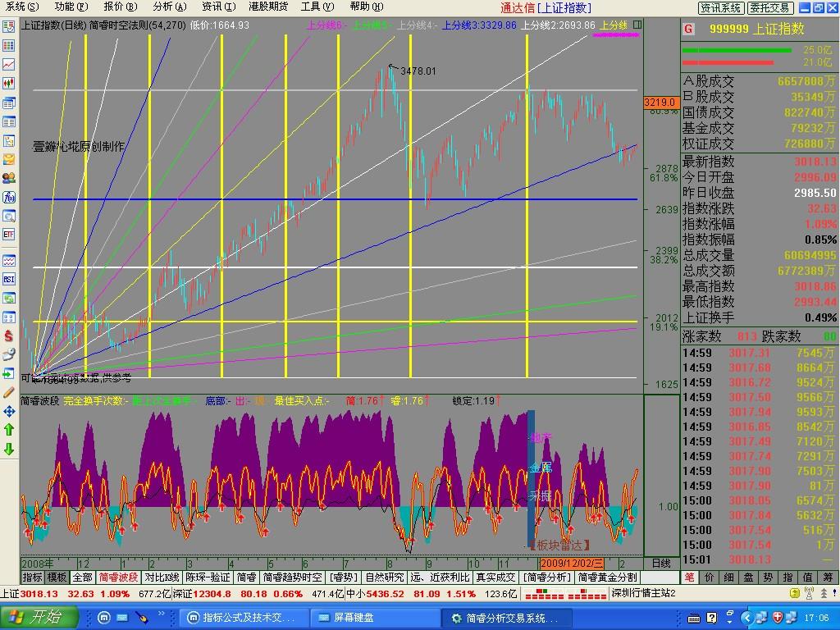Click the green up arrow icon
This screenshot has height=630, width=840.
pos(8,430)
